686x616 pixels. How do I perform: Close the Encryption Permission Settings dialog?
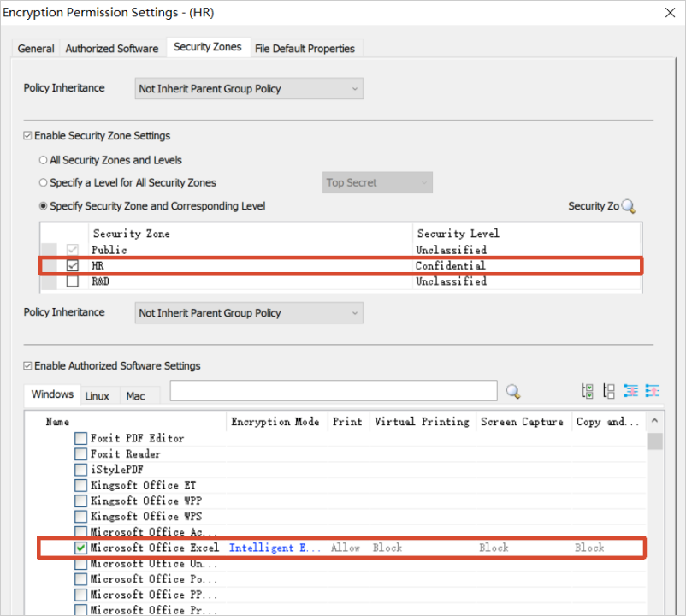point(671,13)
